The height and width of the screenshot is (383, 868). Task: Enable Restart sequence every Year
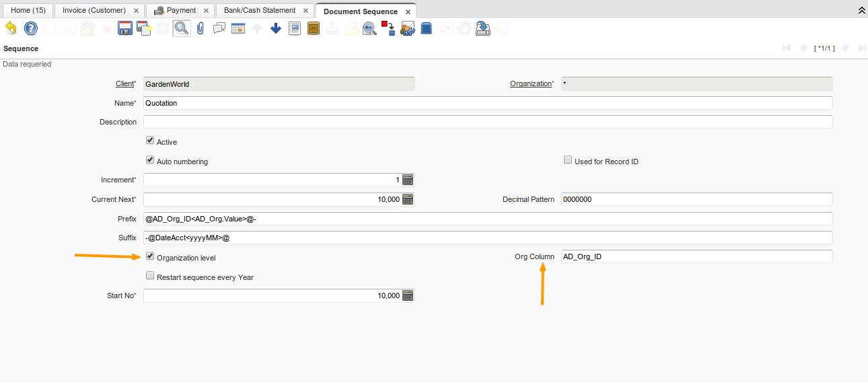(150, 276)
